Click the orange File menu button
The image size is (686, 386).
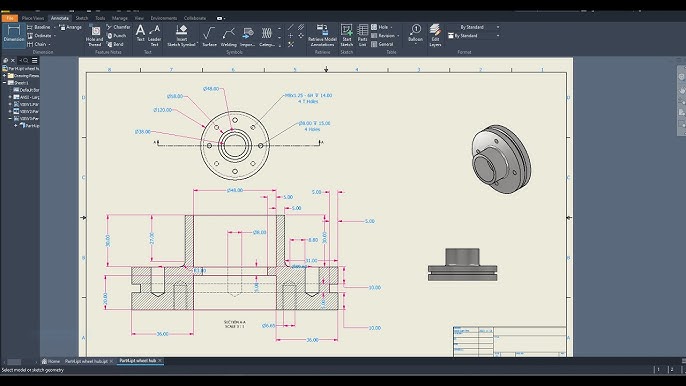(x=9, y=18)
